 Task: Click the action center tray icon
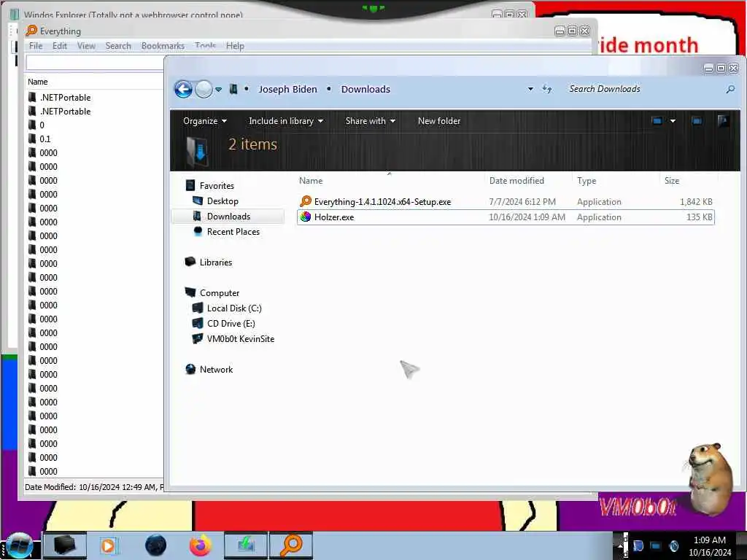pyautogui.click(x=638, y=546)
